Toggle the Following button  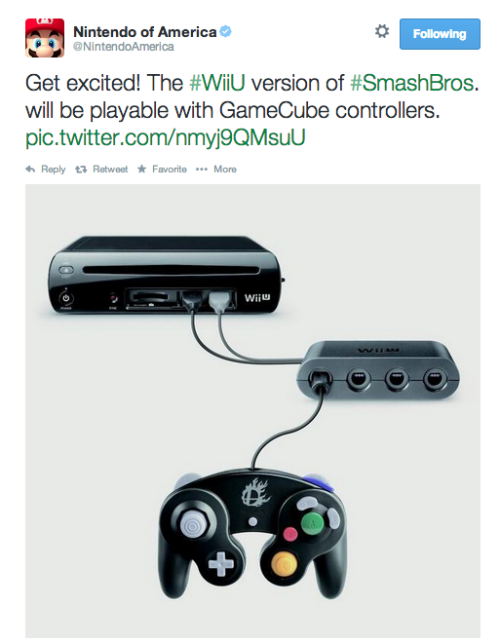click(440, 34)
